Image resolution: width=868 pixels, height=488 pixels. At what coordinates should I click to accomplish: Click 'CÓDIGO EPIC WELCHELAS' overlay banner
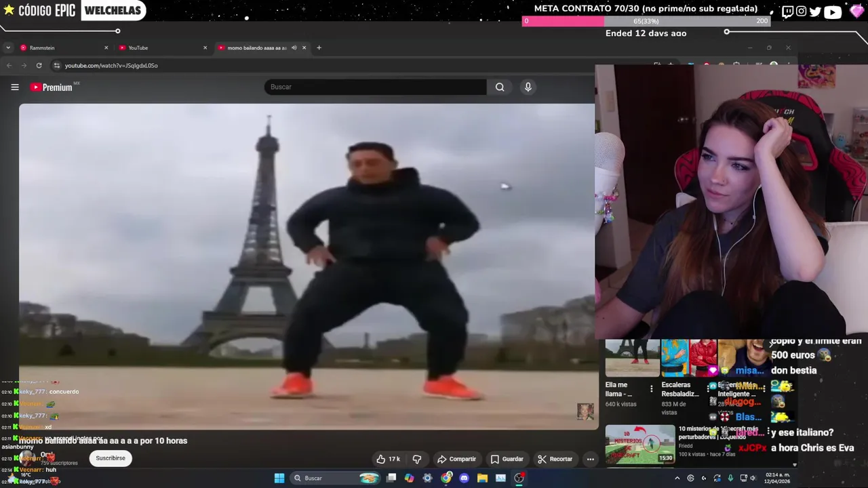(x=73, y=10)
